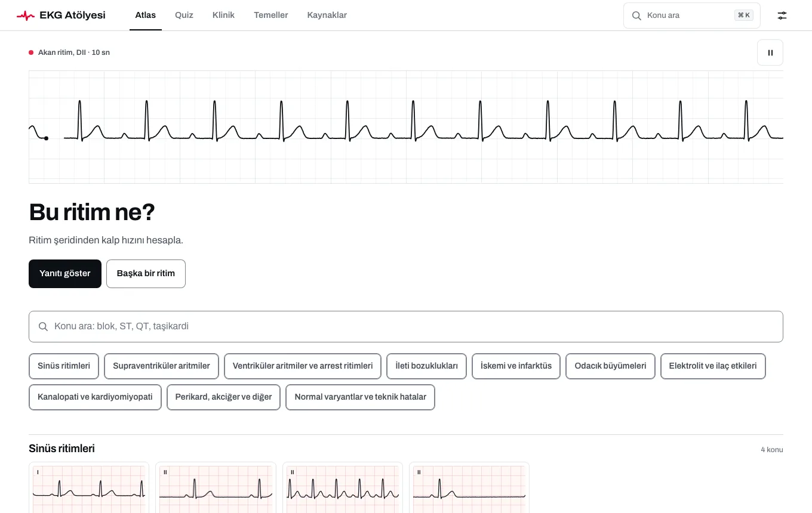Switch to the Atlas tab
Image resolution: width=812 pixels, height=513 pixels.
pos(146,16)
